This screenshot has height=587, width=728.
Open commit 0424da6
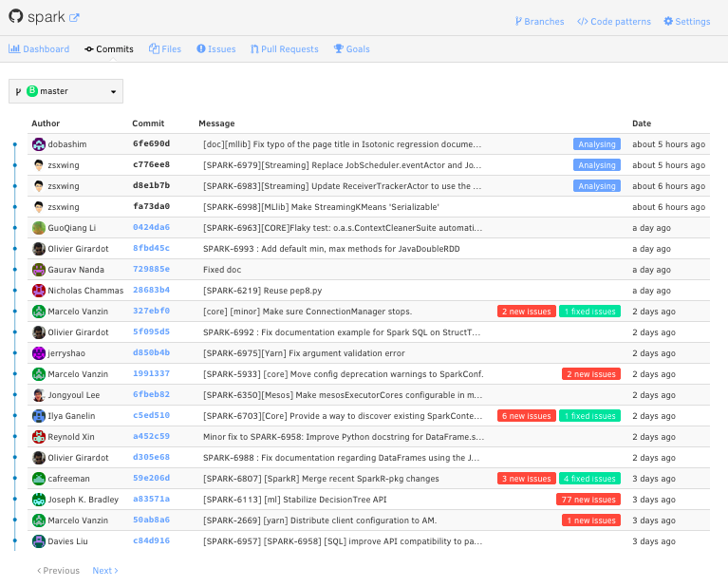point(151,227)
